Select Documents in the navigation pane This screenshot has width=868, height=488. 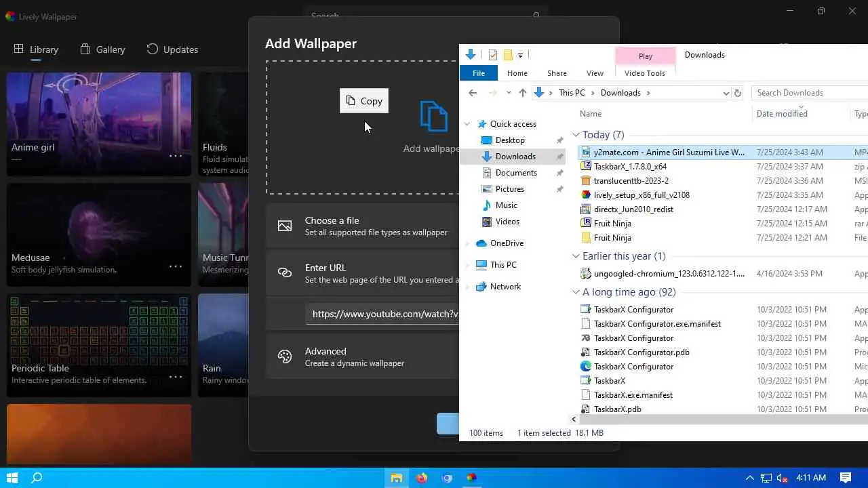(x=516, y=173)
